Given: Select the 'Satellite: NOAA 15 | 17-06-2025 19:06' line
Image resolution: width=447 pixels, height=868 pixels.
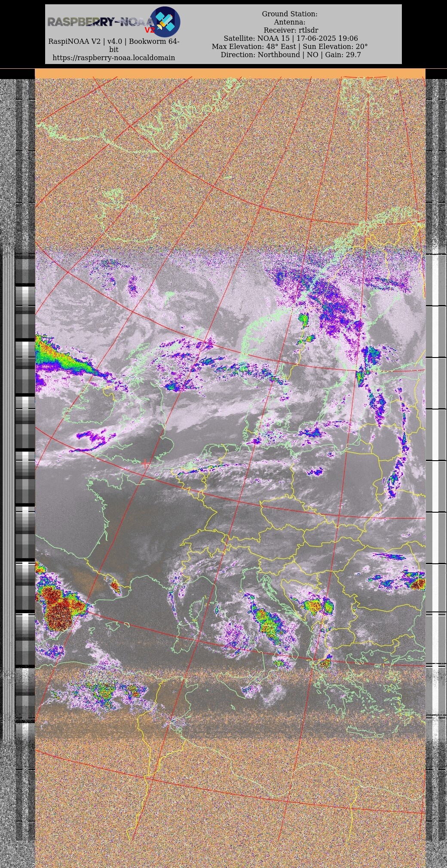Looking at the screenshot, I should click(291, 38).
